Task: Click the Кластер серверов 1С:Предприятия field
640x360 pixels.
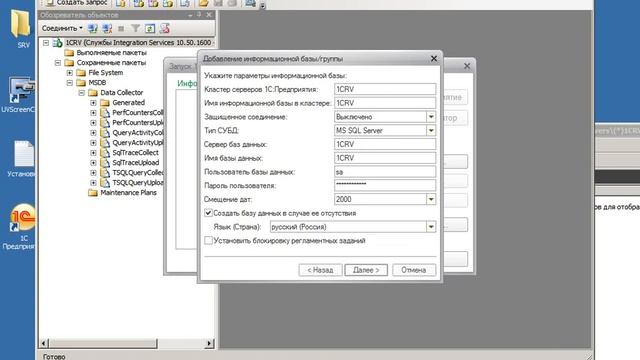Action: [x=385, y=89]
